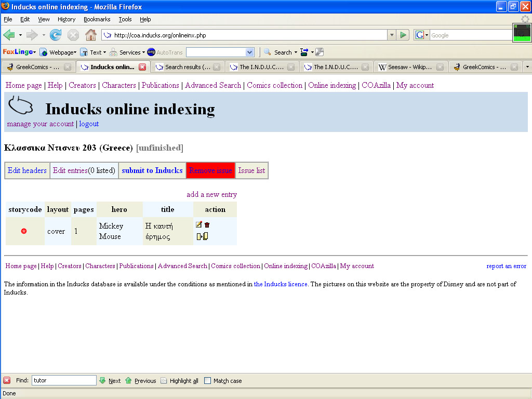
Task: Click the green back arrow
Action: coord(9,35)
